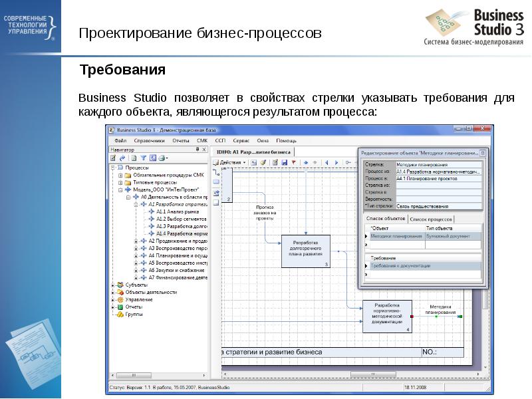Screen dimensions: 532x399
Task: Click the Navigator filter funnel icon
Action: point(144,158)
